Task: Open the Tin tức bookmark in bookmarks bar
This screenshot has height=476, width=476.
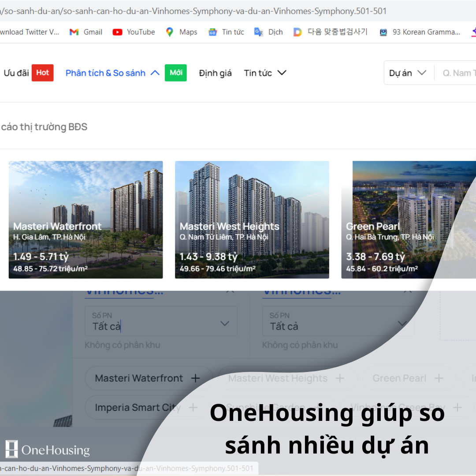Action: click(x=226, y=32)
